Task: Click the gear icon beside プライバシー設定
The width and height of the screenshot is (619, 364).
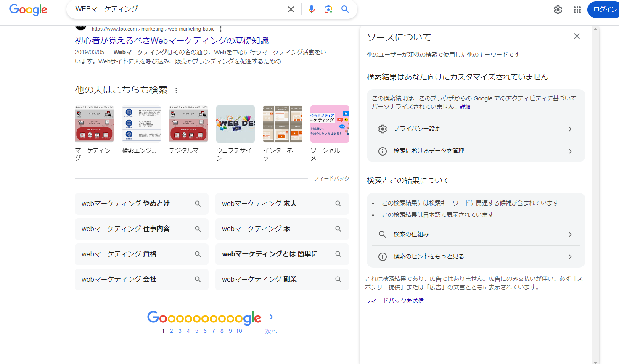Action: point(383,129)
